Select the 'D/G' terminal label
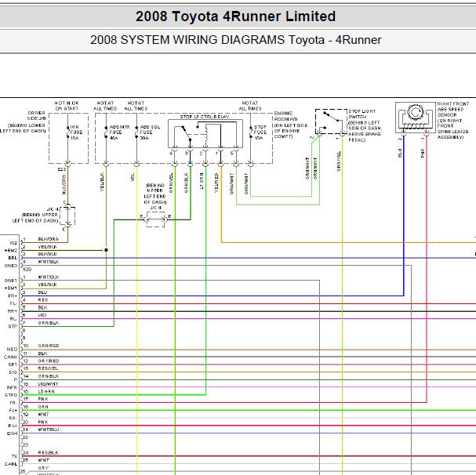This screenshot has width=476, height=475. (x=13, y=372)
